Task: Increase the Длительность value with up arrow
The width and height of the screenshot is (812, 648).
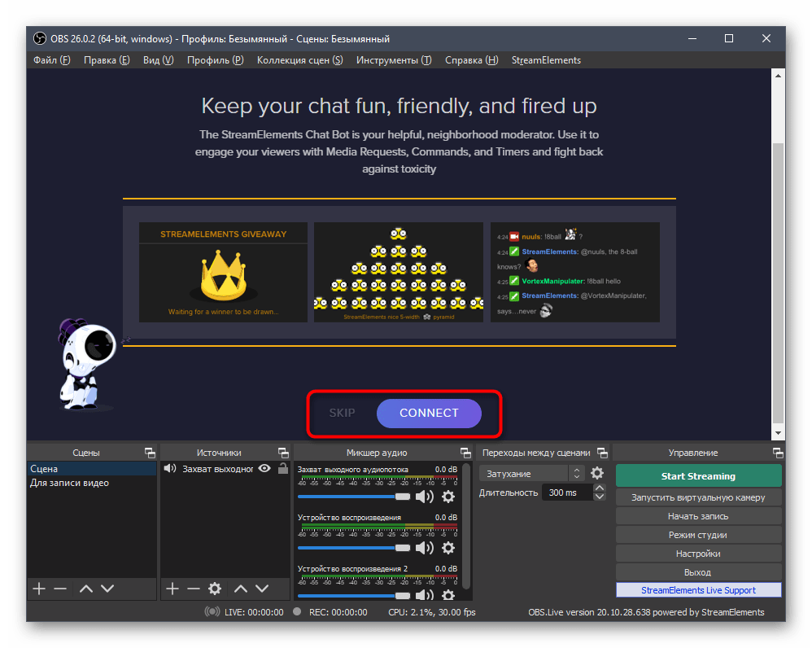Action: (x=600, y=488)
